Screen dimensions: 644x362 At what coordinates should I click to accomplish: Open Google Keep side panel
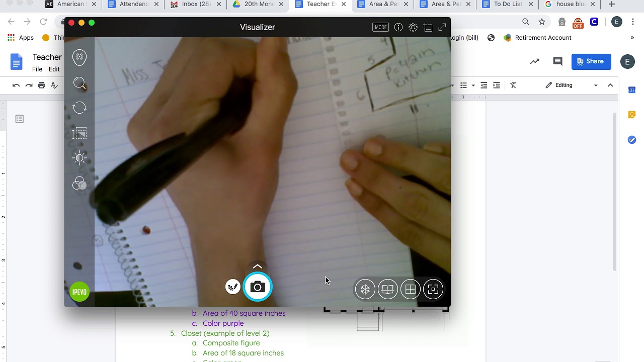click(632, 115)
